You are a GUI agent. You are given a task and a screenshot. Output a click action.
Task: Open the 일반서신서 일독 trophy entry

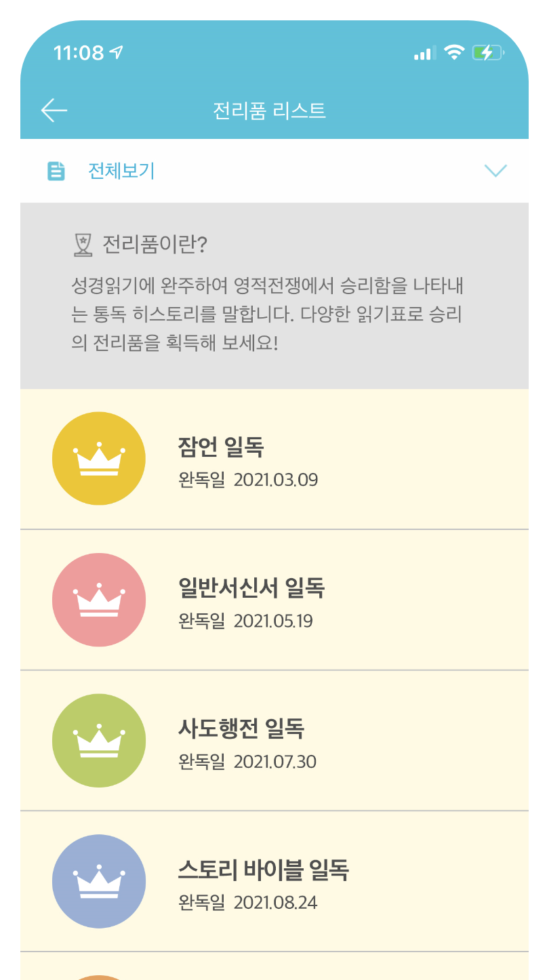[x=274, y=600]
